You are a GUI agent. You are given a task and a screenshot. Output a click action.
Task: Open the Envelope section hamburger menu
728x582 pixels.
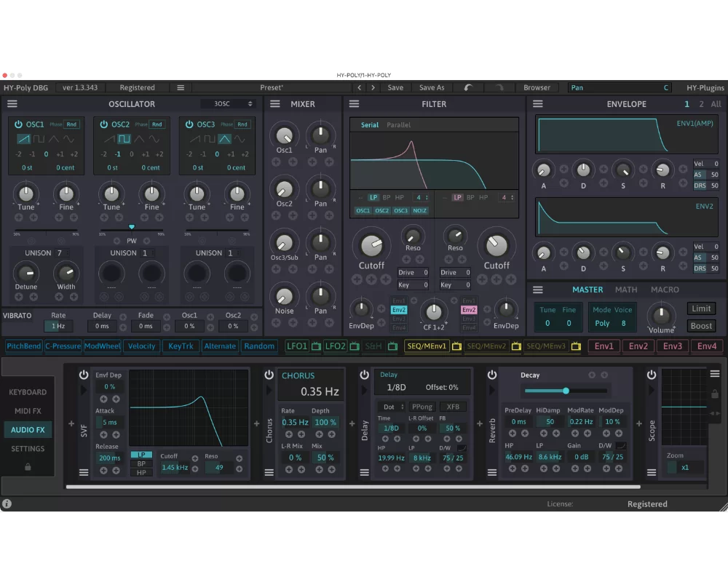pos(538,104)
